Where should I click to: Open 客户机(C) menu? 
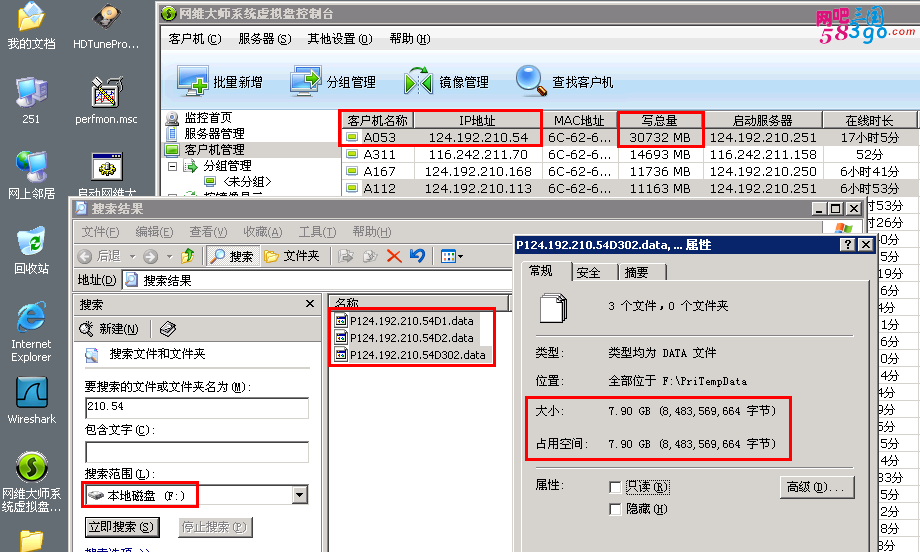point(195,39)
